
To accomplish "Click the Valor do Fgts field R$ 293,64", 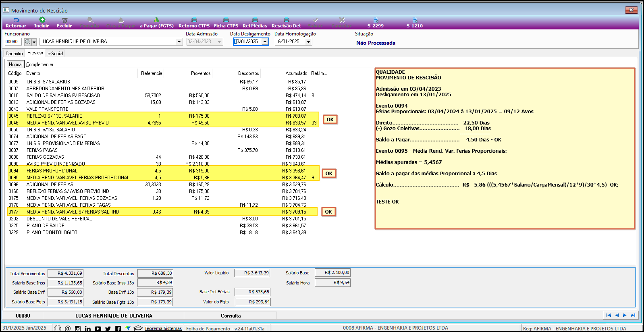I will click(253, 302).
